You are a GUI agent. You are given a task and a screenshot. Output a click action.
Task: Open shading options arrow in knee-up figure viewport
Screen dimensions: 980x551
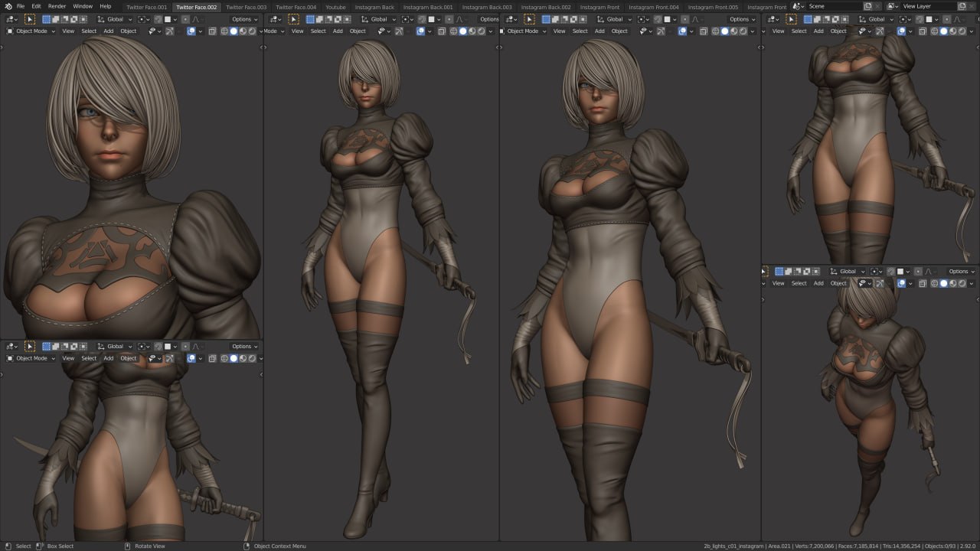753,31
